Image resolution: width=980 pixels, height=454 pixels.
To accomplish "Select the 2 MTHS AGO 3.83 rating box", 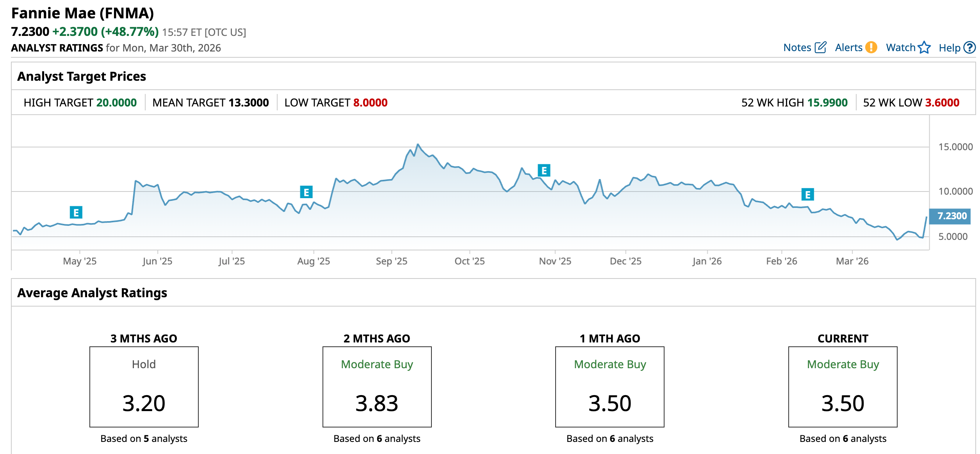I will (x=377, y=387).
